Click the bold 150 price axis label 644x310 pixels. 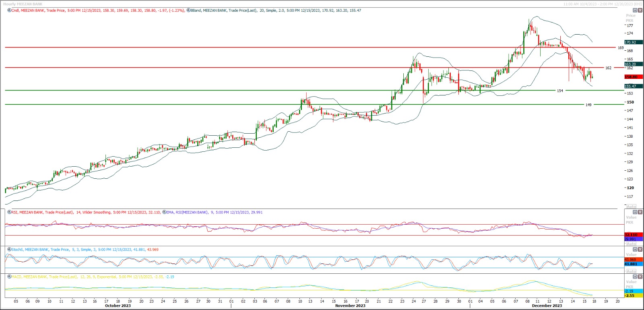click(x=630, y=102)
